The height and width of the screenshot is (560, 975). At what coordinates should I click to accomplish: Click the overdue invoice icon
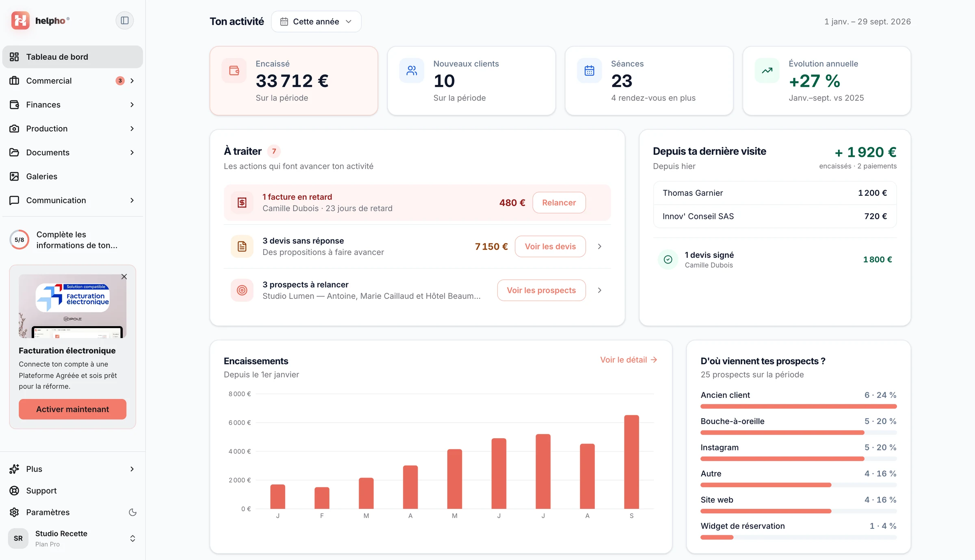pyautogui.click(x=242, y=203)
